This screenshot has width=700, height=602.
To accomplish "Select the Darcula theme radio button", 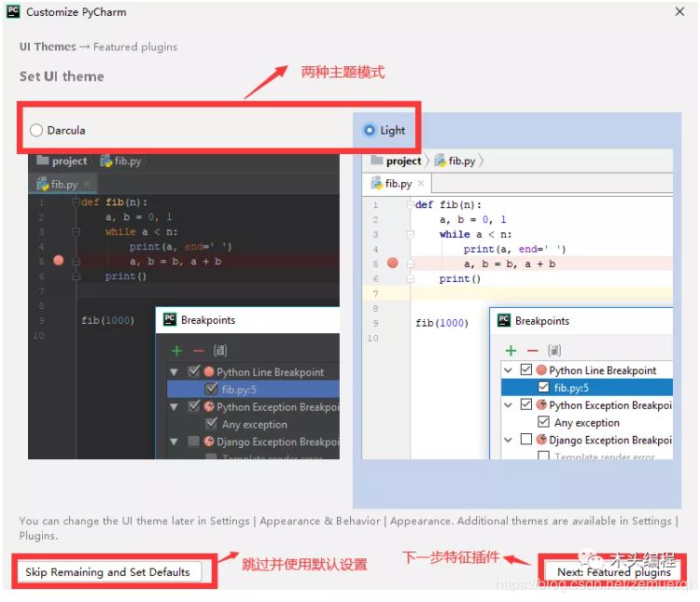I will tap(36, 131).
